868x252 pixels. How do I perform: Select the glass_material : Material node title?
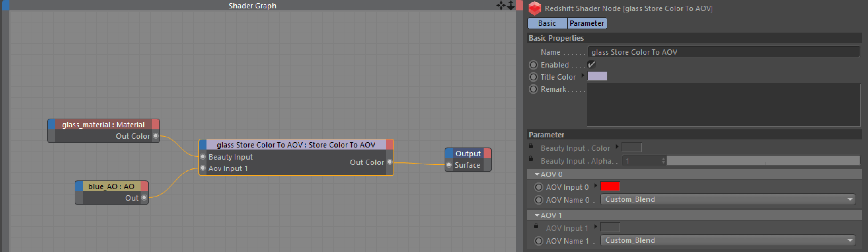coord(103,124)
